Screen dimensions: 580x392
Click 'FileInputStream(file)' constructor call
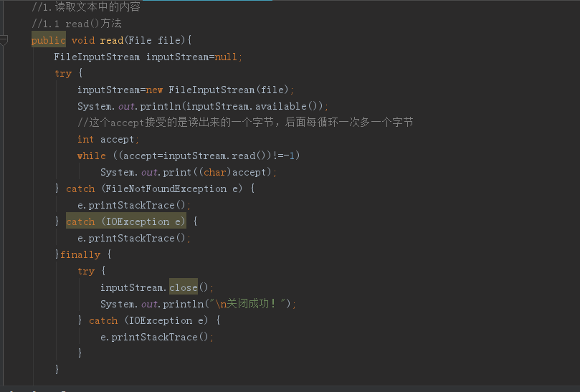coord(228,90)
